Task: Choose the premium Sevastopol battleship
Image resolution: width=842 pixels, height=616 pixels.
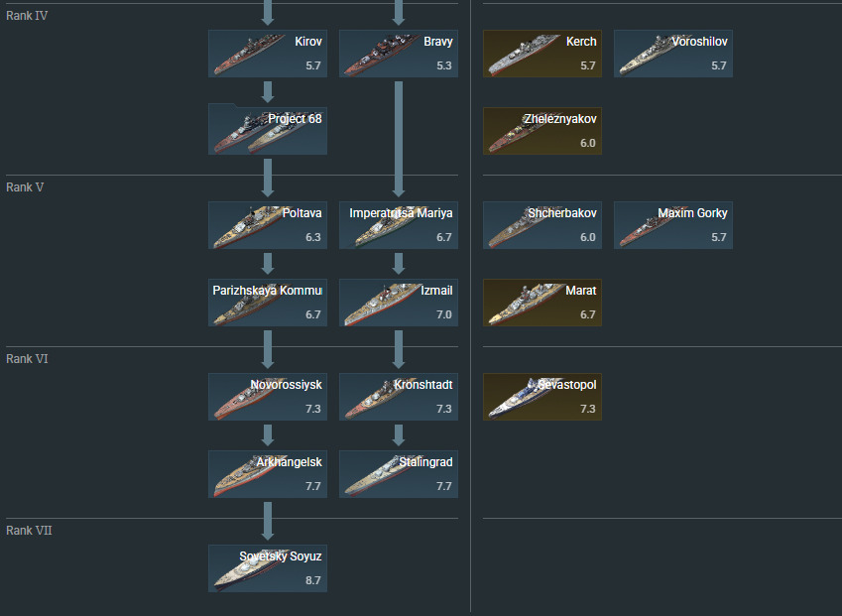Action: 542,397
